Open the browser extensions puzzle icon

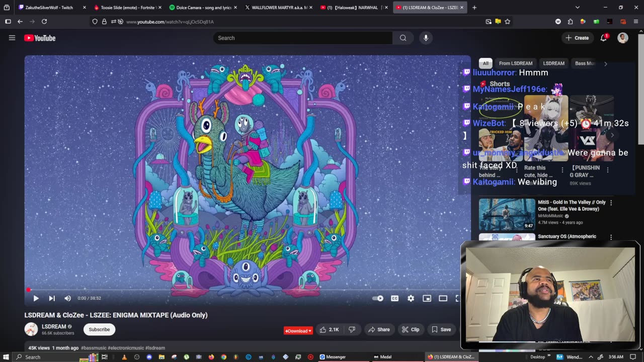tap(570, 22)
